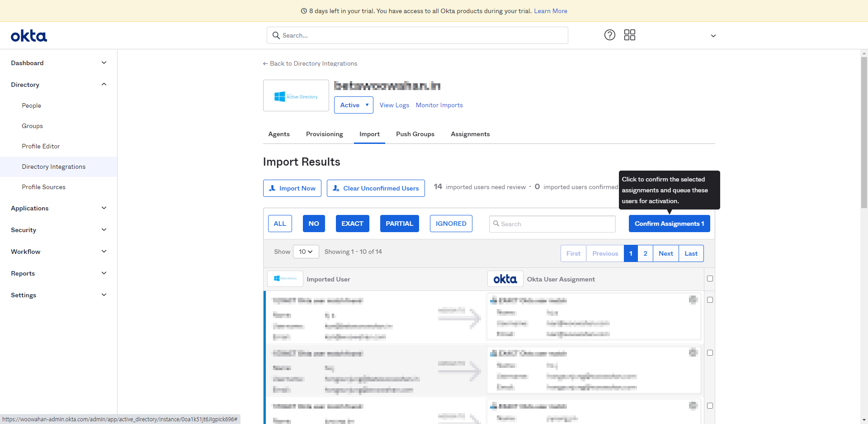
Task: Click the Active Directory logo thumbnail
Action: pyautogui.click(x=296, y=95)
